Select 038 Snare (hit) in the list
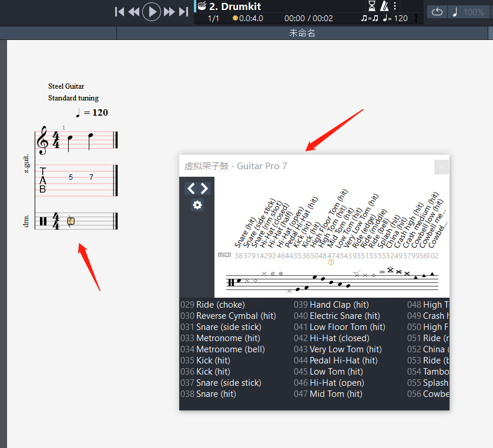This screenshot has width=493, height=448. 208,394
